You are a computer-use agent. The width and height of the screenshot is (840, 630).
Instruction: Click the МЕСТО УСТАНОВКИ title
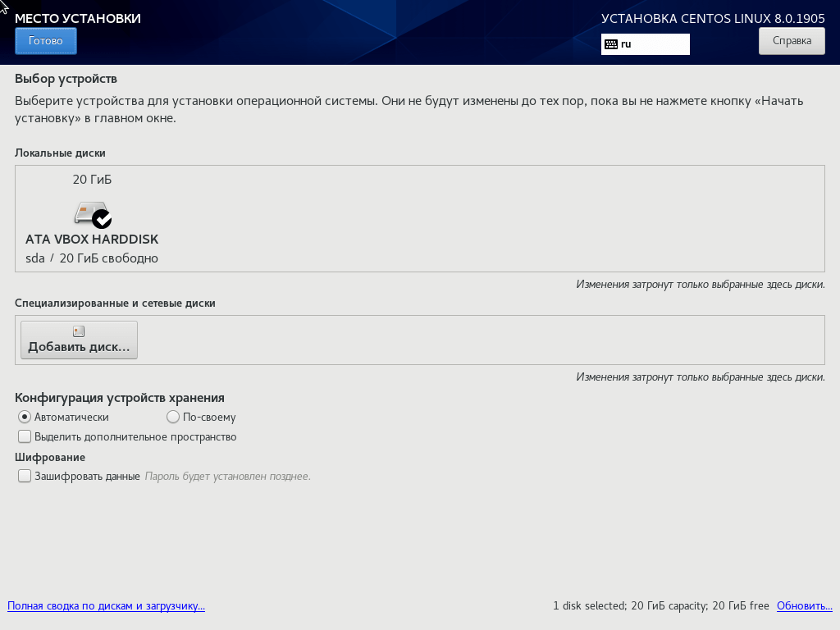click(x=78, y=18)
